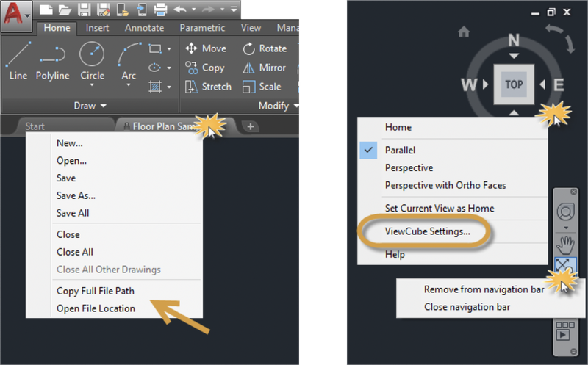Open the AutoCAD application menu (red A)

coord(16,15)
